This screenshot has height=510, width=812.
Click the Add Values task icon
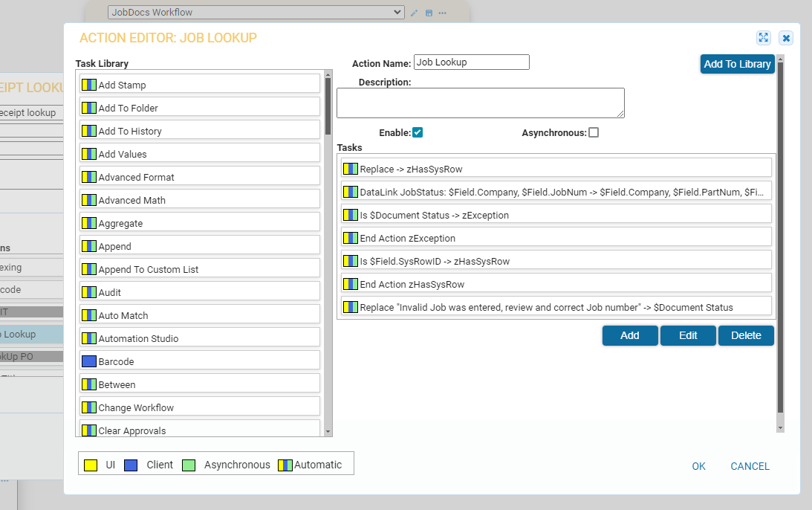(89, 154)
